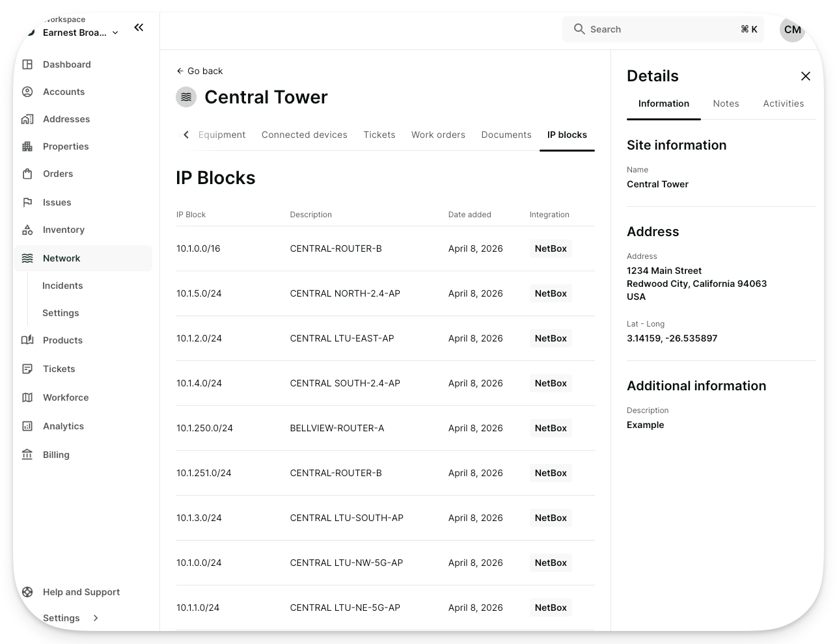The width and height of the screenshot is (837, 644).
Task: Click the Accounts person icon
Action: tap(27, 92)
